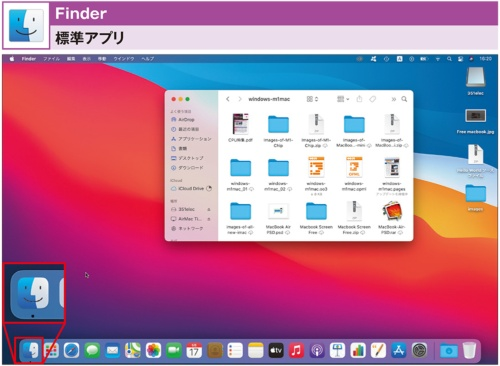Open Podcasts from the Dock

coord(317,350)
